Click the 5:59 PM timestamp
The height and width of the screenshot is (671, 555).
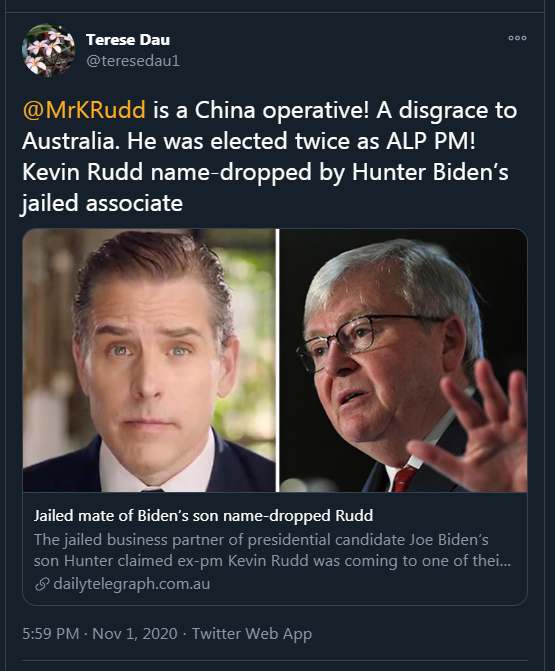click(x=50, y=633)
